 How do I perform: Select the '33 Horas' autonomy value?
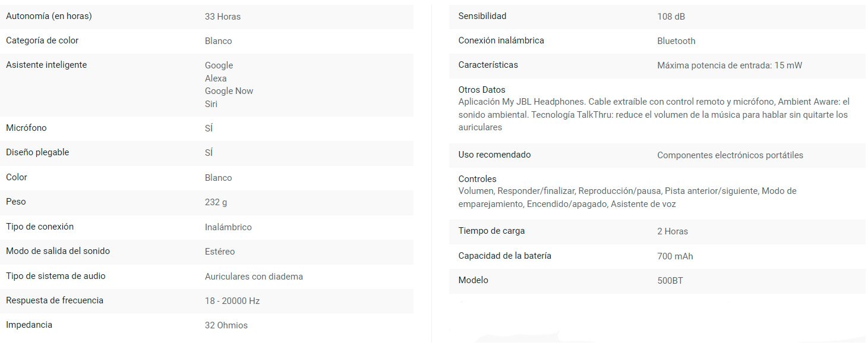[x=223, y=17]
